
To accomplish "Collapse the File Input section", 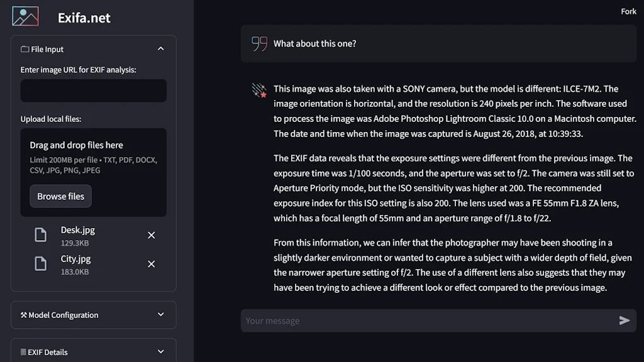I will click(160, 49).
